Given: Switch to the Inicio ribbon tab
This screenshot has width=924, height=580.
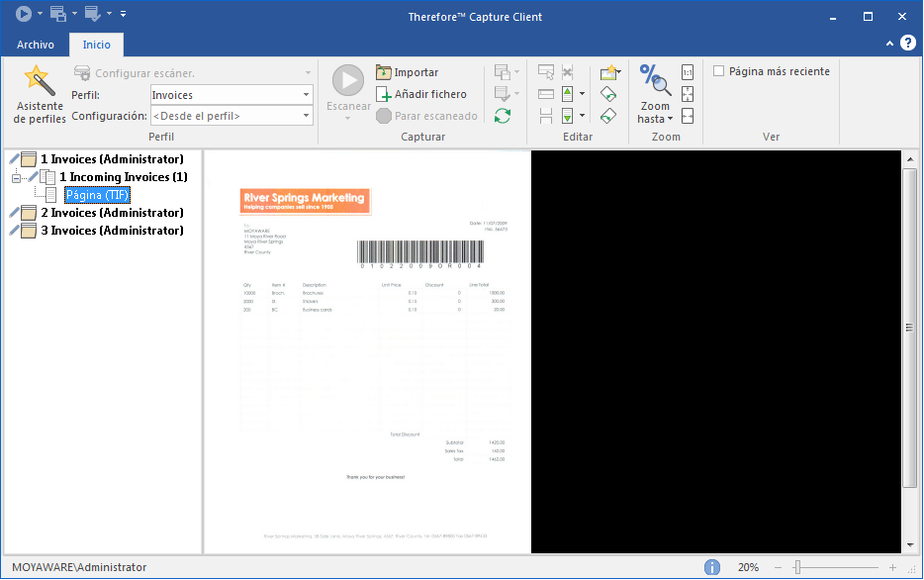Looking at the screenshot, I should [97, 45].
